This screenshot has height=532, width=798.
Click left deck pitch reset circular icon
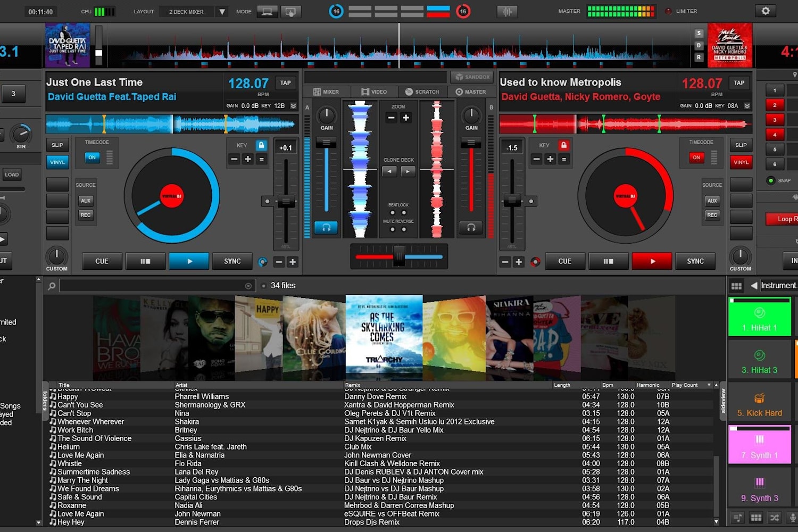(262, 262)
